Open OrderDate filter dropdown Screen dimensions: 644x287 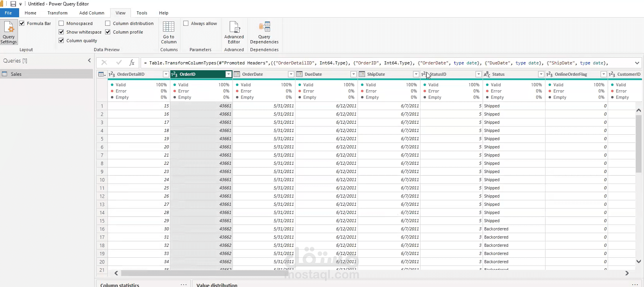click(291, 74)
